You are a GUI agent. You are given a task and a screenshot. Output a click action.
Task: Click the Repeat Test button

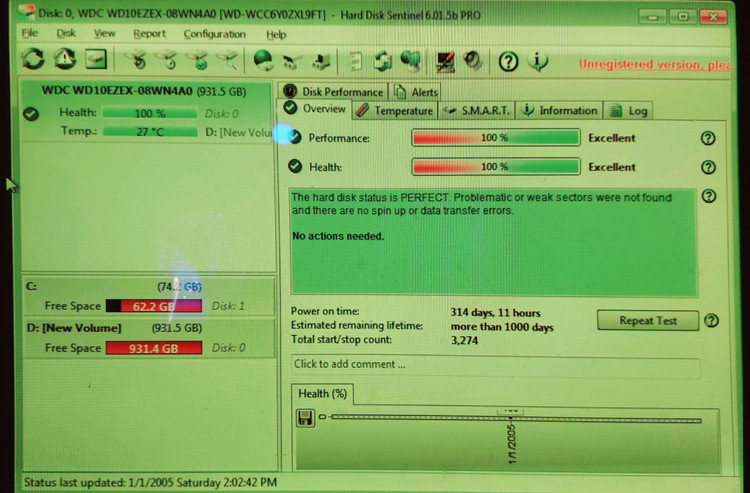pyautogui.click(x=648, y=320)
